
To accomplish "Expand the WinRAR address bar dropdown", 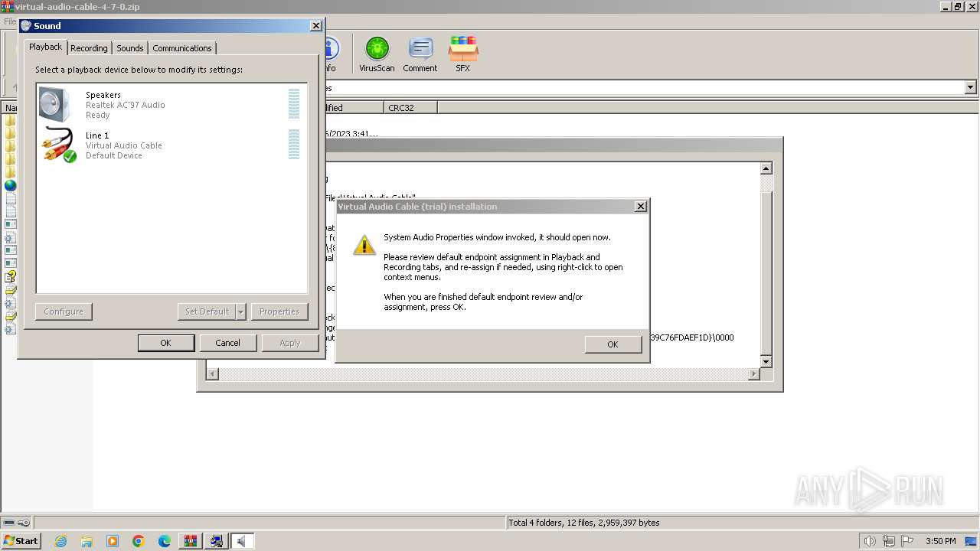I will [x=970, y=88].
